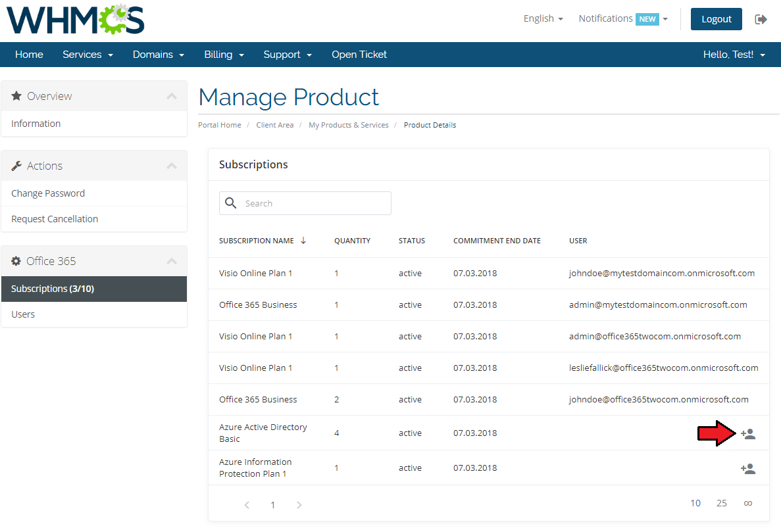Open the English language dropdown
Viewport: 781px width, 532px height.
pyautogui.click(x=543, y=18)
